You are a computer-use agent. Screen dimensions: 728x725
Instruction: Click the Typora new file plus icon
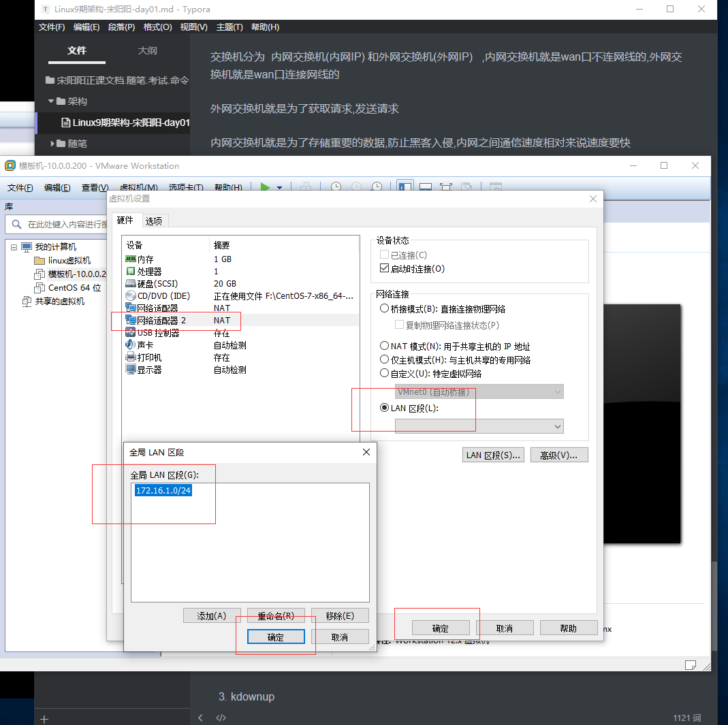(x=44, y=719)
